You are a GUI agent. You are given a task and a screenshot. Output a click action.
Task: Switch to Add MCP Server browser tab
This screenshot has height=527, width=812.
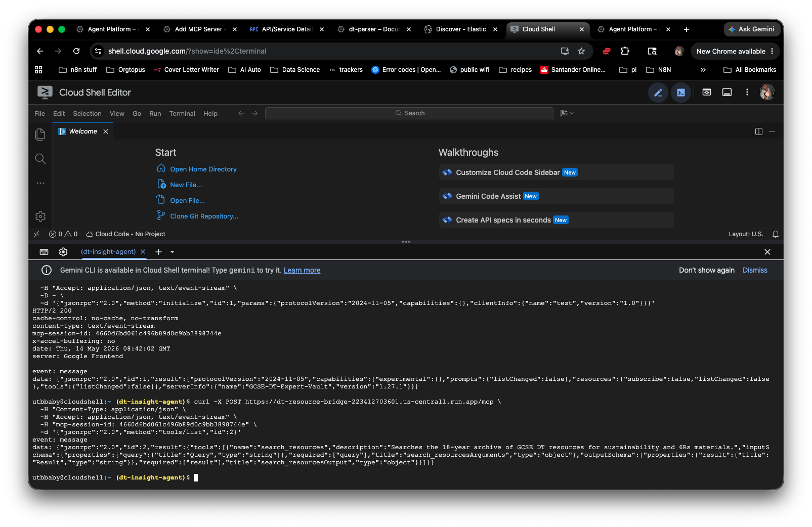tap(199, 29)
